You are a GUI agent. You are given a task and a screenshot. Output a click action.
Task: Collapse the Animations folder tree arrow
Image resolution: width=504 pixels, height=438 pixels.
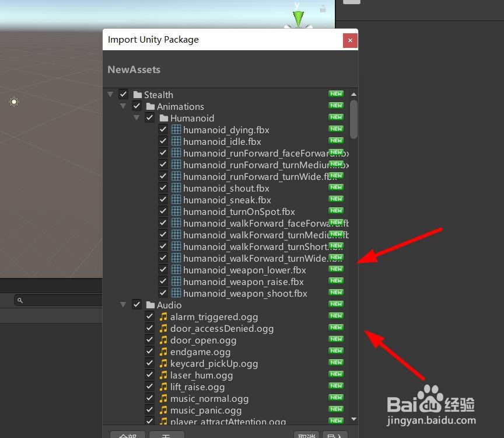tap(123, 106)
